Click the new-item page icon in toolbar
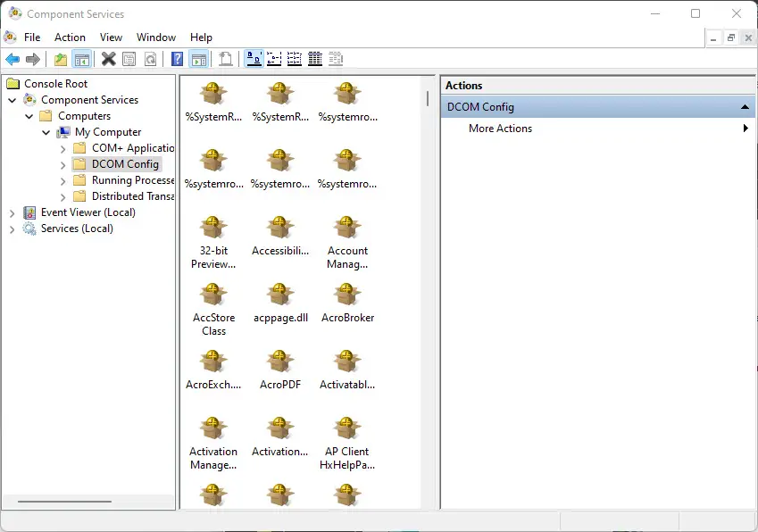 pos(225,60)
